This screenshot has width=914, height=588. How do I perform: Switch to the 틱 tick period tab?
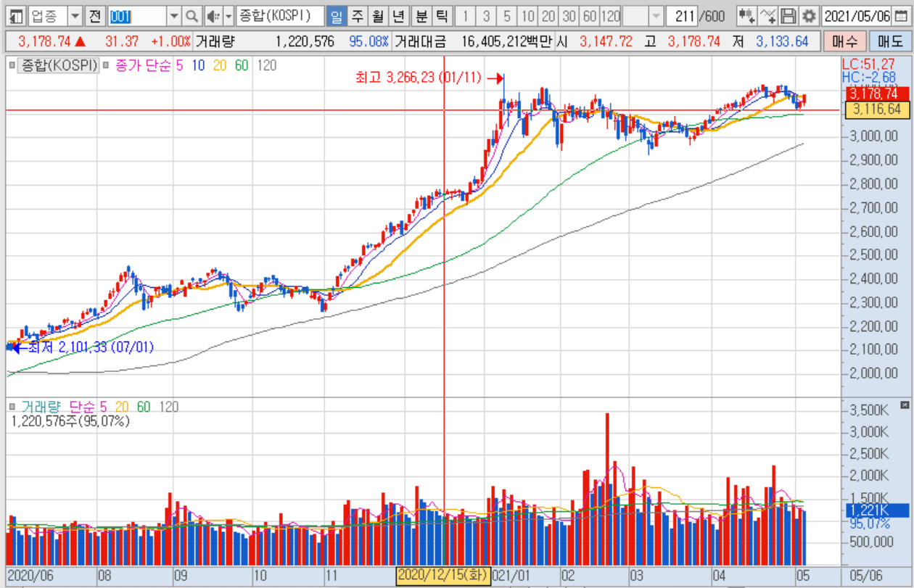(x=442, y=15)
